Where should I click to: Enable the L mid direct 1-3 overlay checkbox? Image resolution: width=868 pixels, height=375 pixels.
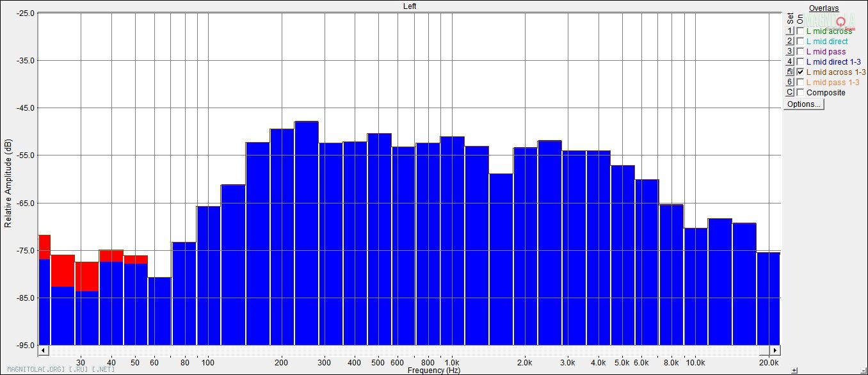pos(800,62)
